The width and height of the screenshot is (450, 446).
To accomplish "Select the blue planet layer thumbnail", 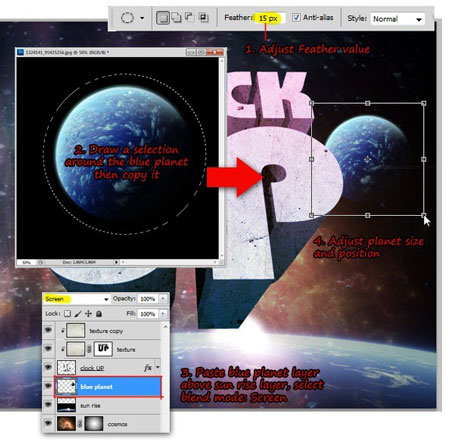I will 66,386.
